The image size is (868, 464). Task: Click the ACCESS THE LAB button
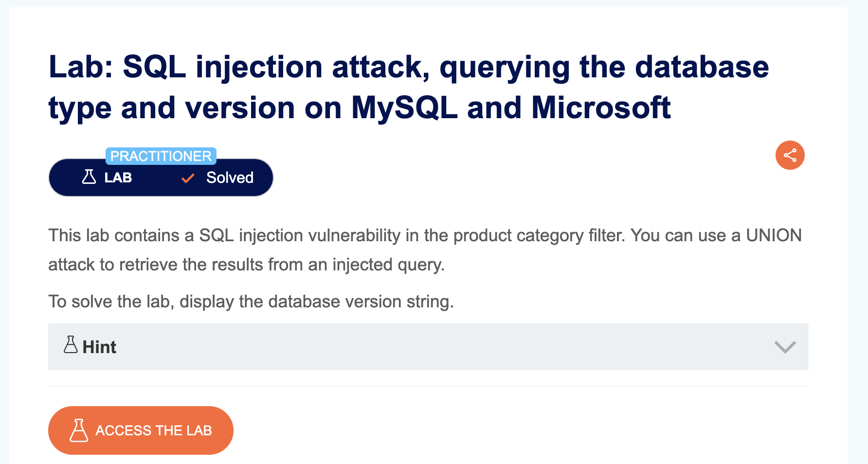click(141, 430)
